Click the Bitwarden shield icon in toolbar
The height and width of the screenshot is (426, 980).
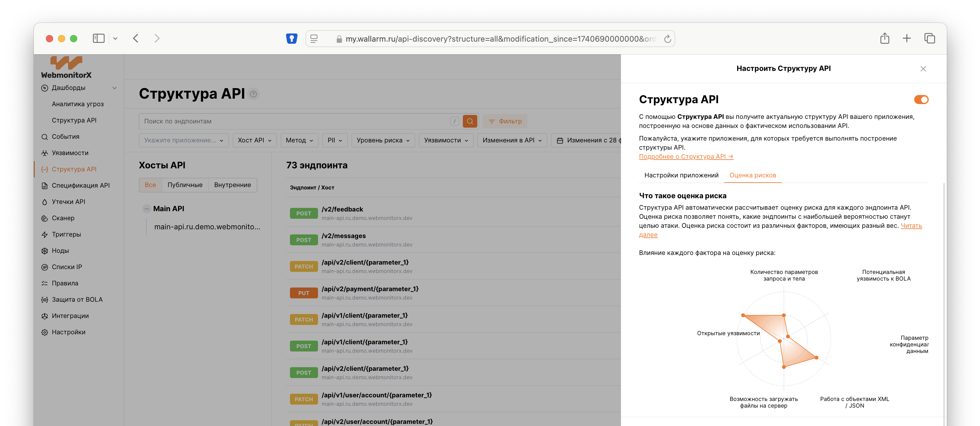coord(291,38)
